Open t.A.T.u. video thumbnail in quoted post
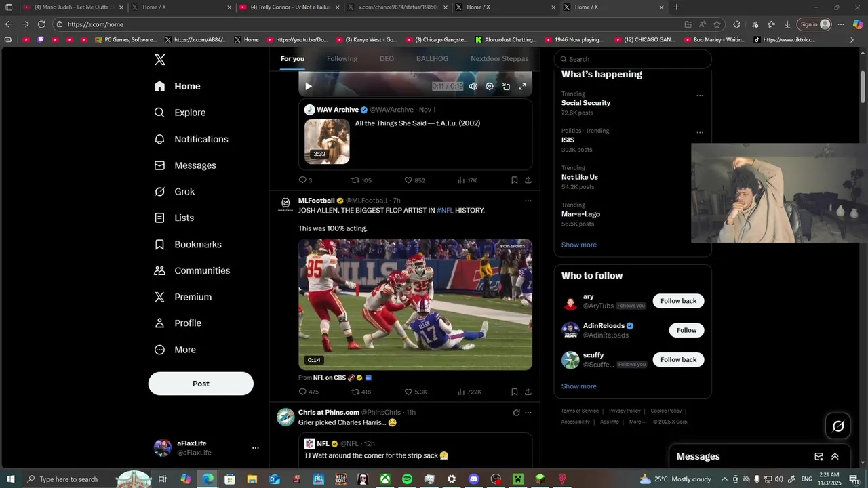The width and height of the screenshot is (868, 488). 327,142
